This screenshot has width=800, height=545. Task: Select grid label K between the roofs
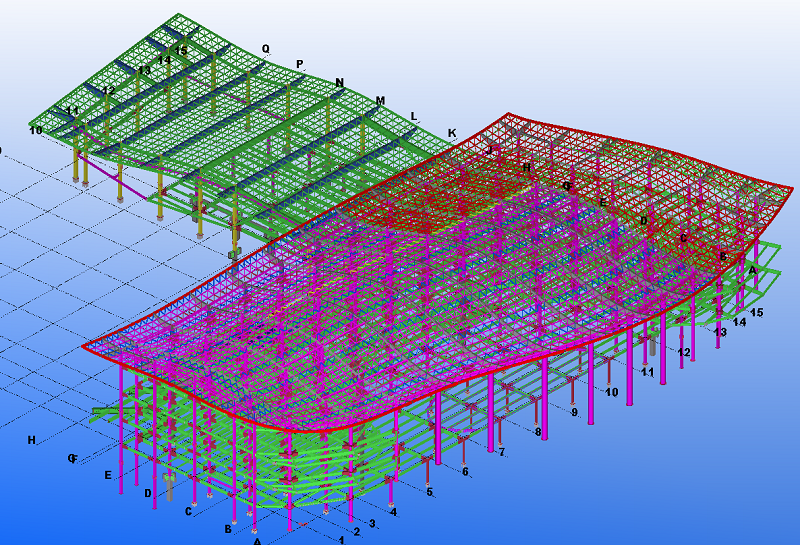coord(452,133)
